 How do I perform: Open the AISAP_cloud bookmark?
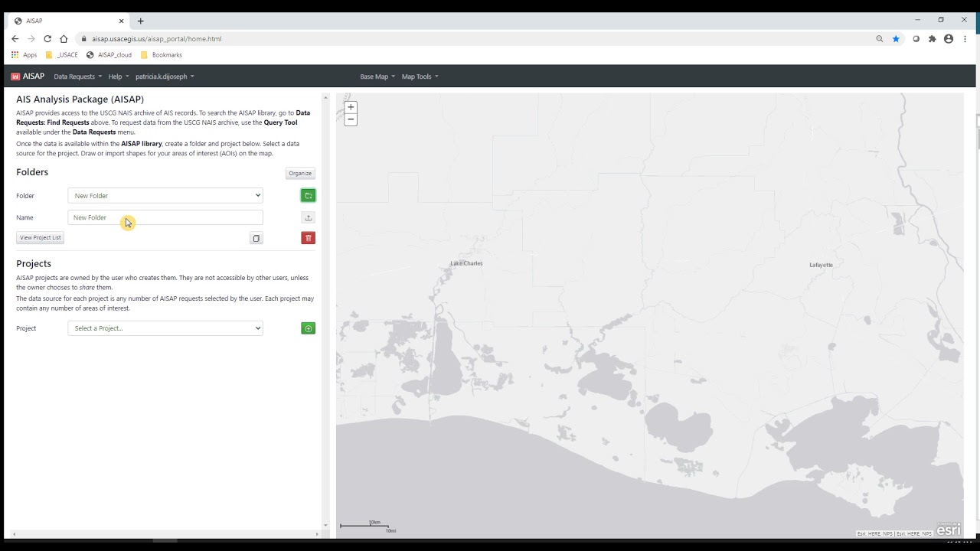109,55
